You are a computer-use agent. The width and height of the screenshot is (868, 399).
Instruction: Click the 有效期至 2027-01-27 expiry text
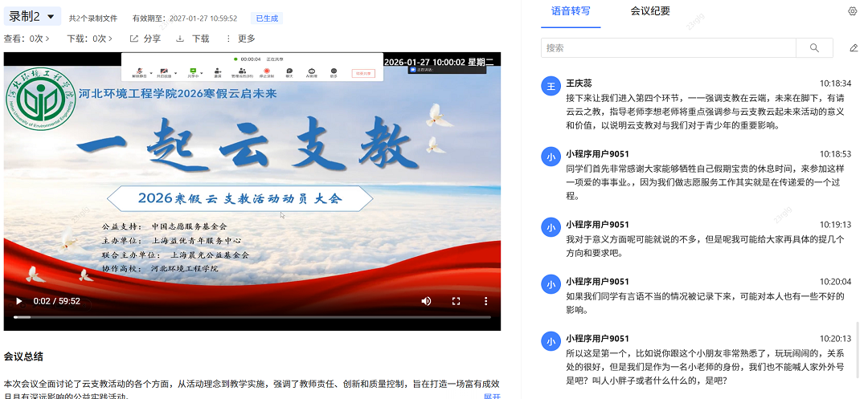coord(185,18)
